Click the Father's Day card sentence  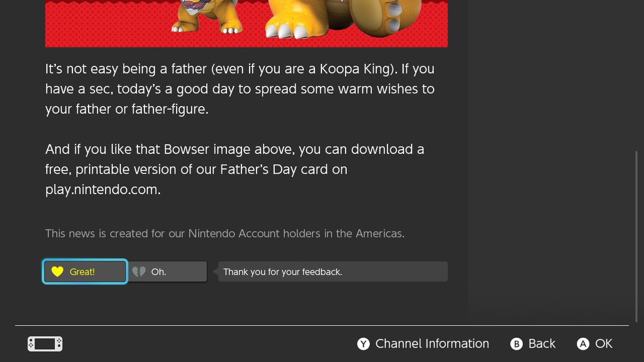(x=235, y=169)
